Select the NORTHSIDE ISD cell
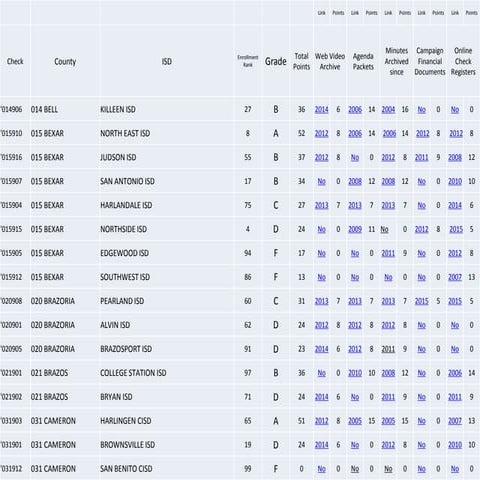Image resolution: width=480 pixels, height=480 pixels. click(x=123, y=230)
